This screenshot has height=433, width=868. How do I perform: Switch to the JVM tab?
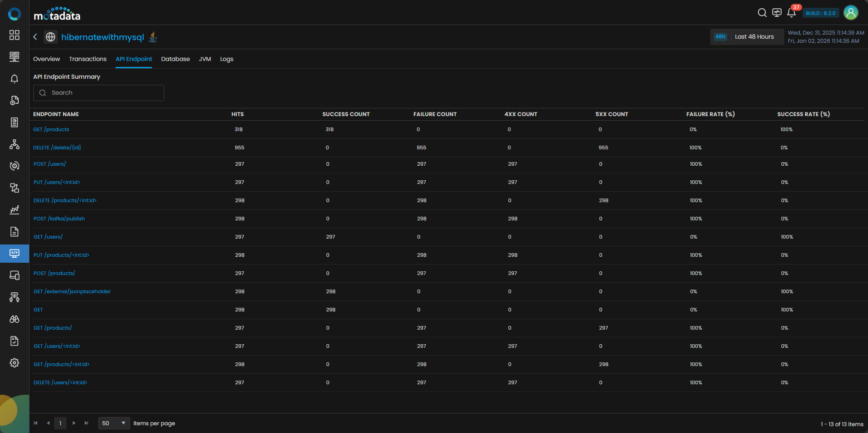(205, 59)
